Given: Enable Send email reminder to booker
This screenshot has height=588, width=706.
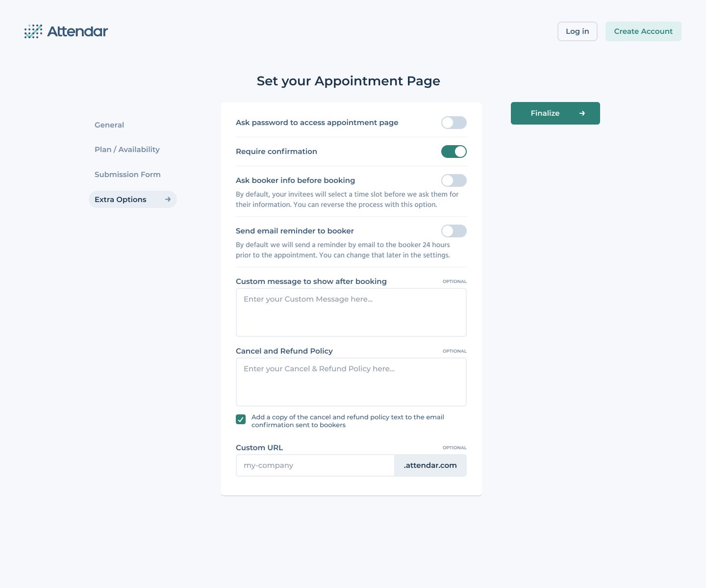Looking at the screenshot, I should click(x=454, y=231).
